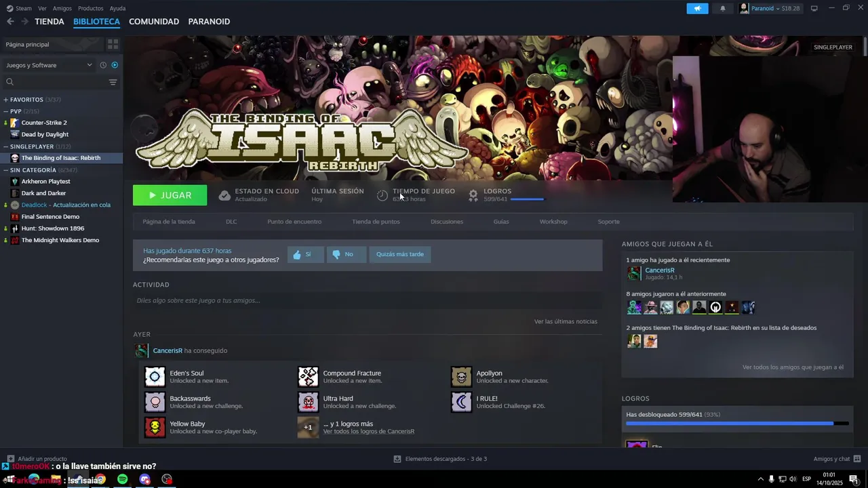This screenshot has height=488, width=868.
Task: Open advanced filter options icon
Action: [113, 82]
